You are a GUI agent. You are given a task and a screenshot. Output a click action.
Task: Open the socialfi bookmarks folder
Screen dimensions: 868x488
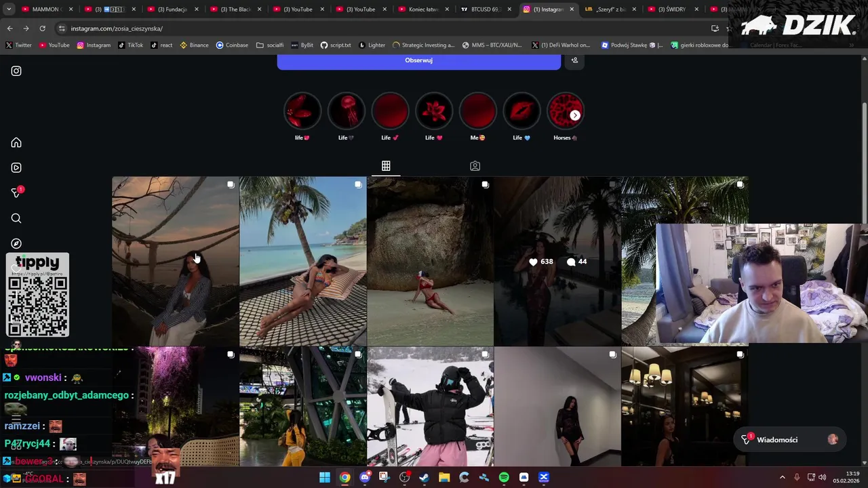pyautogui.click(x=270, y=45)
